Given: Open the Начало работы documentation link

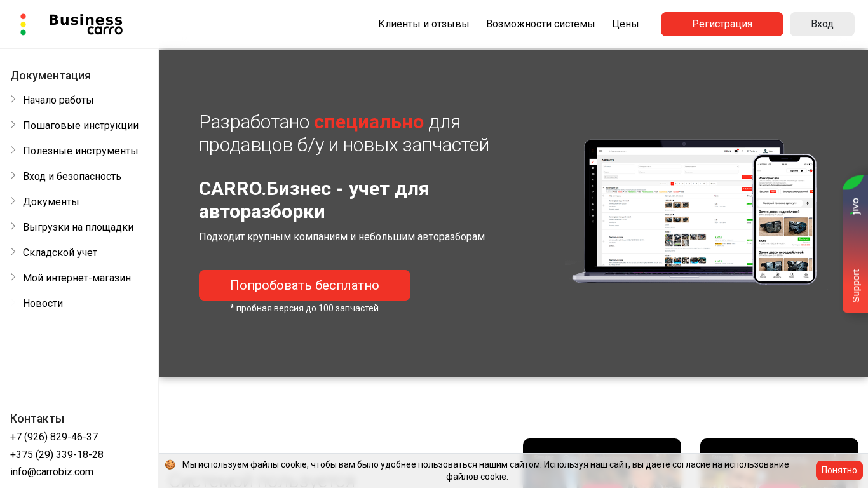Looking at the screenshot, I should pos(58,100).
